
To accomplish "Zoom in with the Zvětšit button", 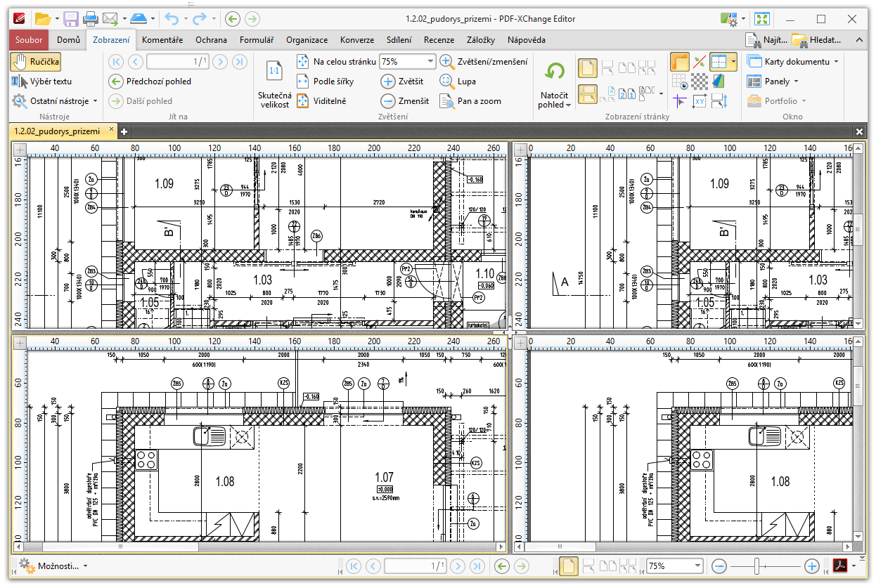I will tap(403, 81).
